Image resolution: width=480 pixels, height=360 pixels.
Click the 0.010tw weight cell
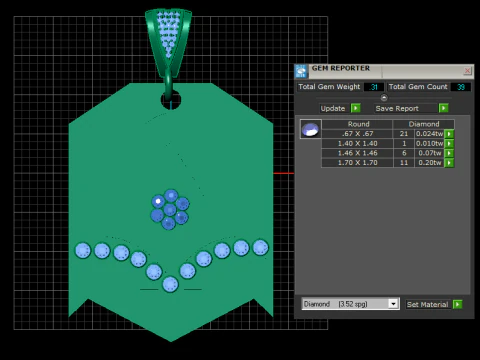tap(430, 144)
